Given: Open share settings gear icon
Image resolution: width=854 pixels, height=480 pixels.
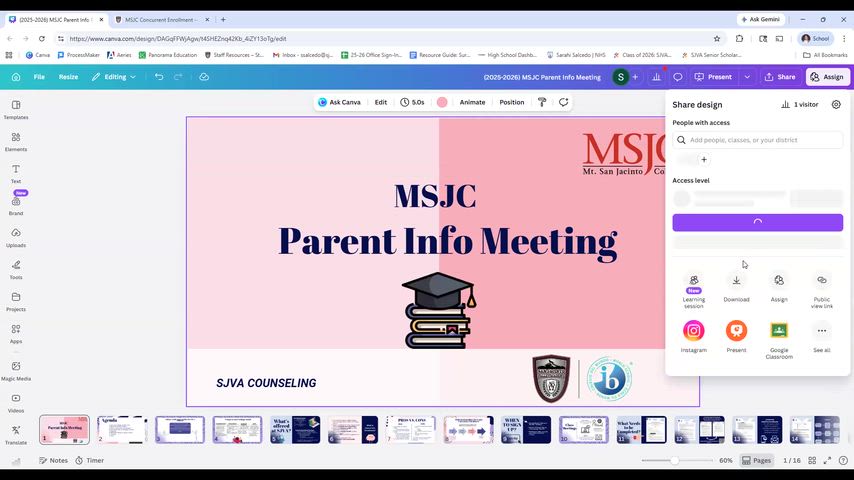Looking at the screenshot, I should pos(836,104).
